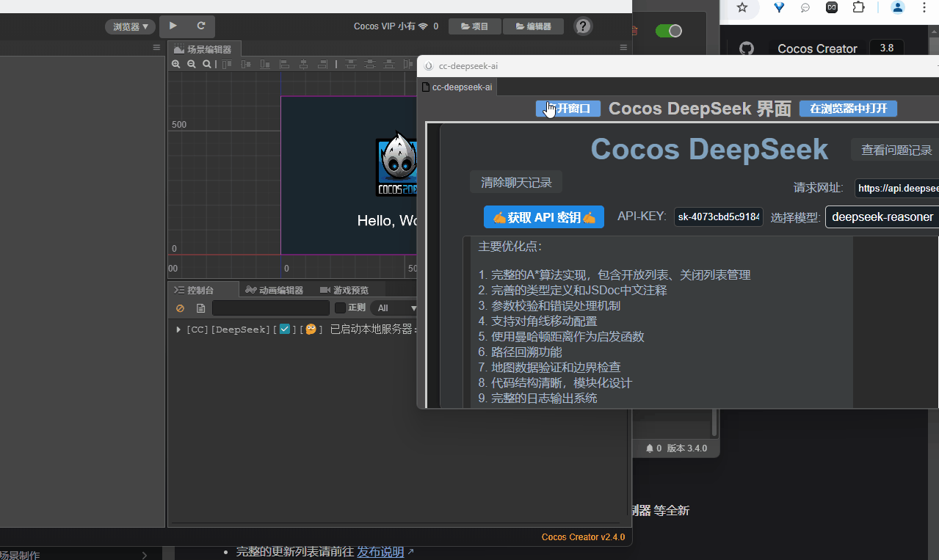Click the clear console icon
The height and width of the screenshot is (560, 939).
click(x=181, y=308)
